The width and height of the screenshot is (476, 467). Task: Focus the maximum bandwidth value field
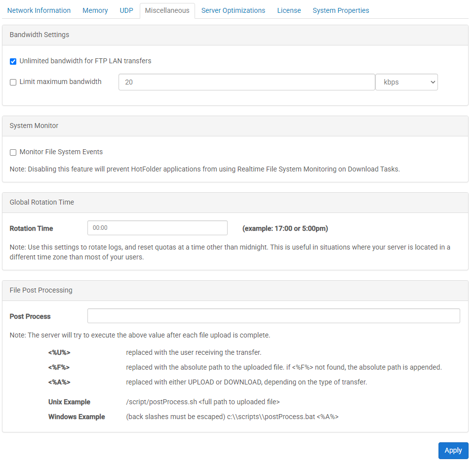(x=247, y=82)
